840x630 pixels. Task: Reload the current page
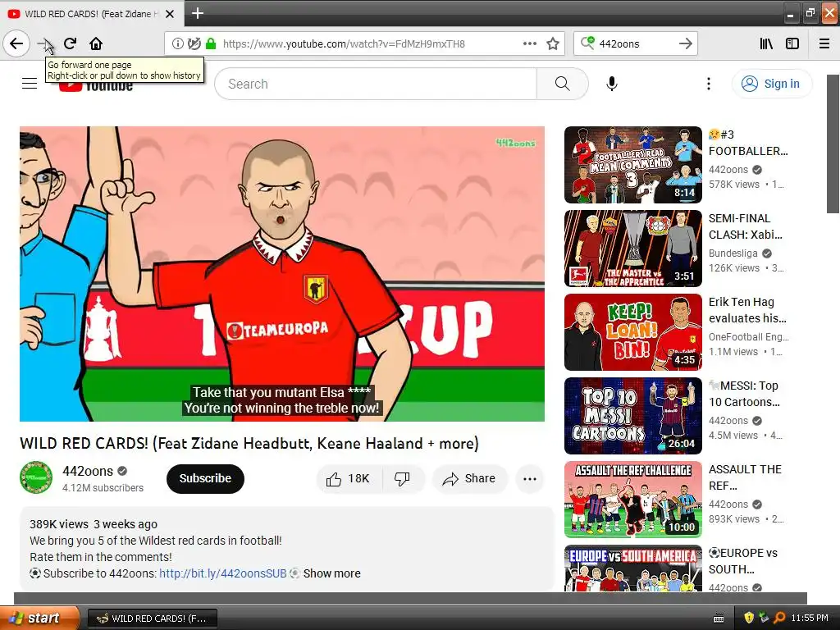click(x=70, y=43)
